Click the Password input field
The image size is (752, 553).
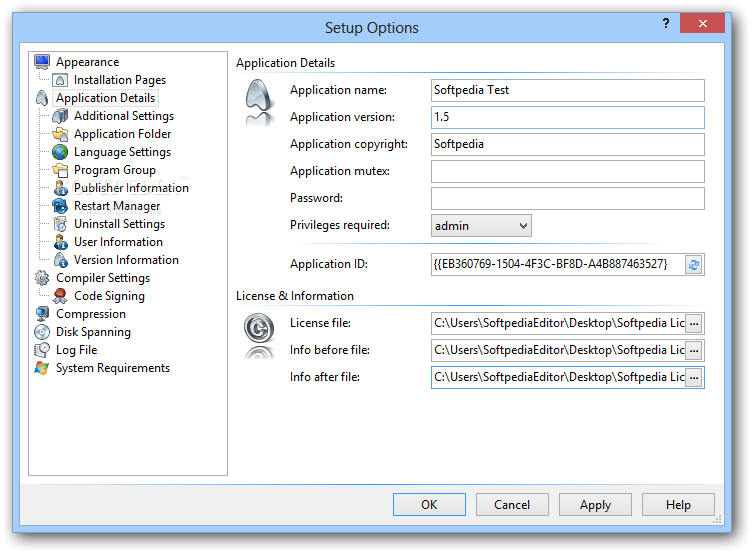[x=568, y=198]
